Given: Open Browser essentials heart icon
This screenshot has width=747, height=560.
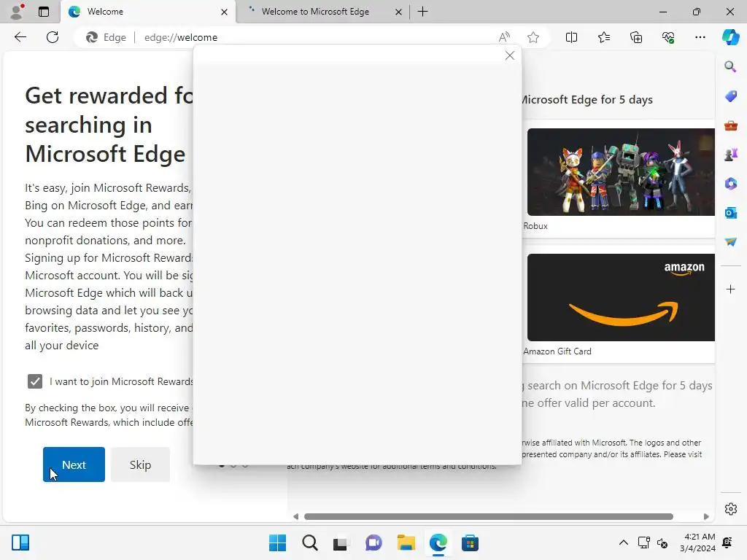Looking at the screenshot, I should click(668, 37).
